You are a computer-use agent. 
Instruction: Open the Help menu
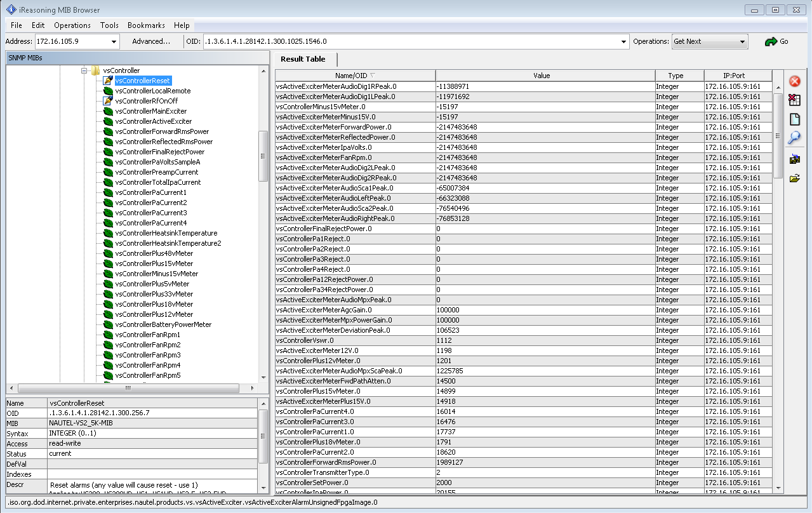click(182, 25)
